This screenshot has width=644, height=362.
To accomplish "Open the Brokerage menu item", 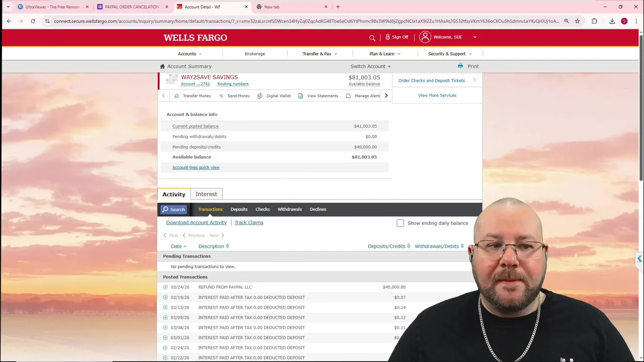I will click(x=255, y=54).
